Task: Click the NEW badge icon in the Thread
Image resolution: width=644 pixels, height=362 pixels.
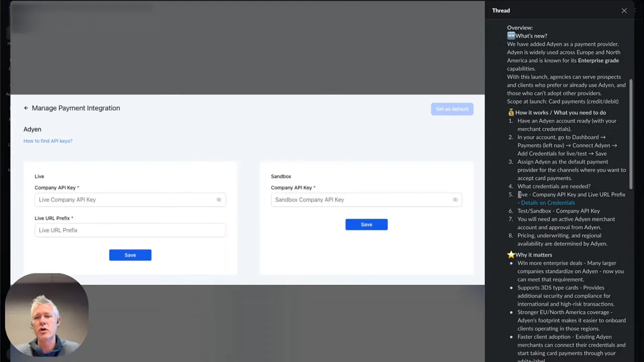Action: point(511,35)
